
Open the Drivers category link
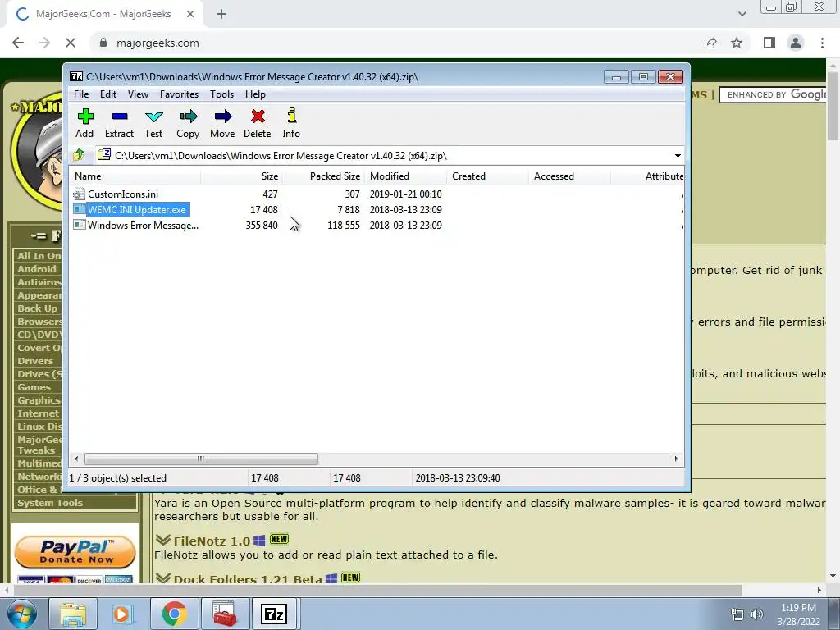pos(35,361)
